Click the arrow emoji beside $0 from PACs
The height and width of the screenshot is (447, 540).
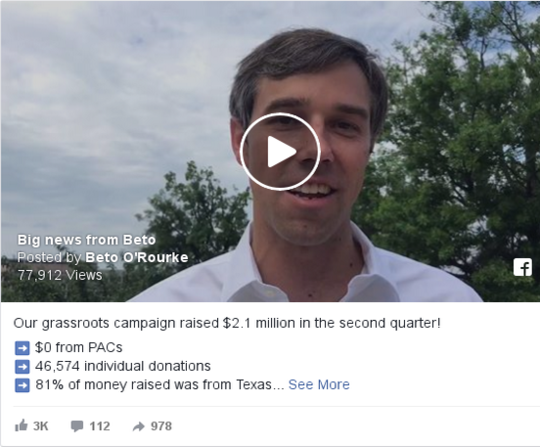coord(22,348)
